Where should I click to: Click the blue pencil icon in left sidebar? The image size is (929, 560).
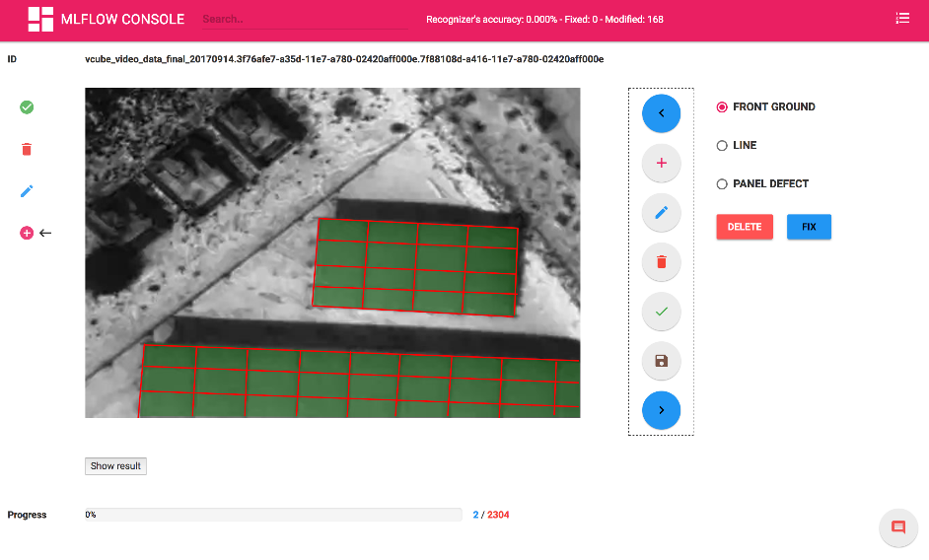pos(27,190)
